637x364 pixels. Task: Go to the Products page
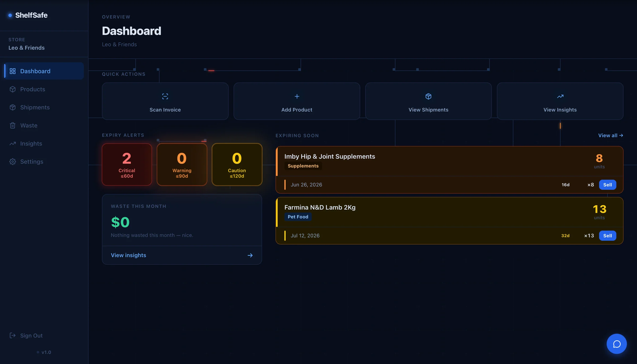[x=44, y=89]
